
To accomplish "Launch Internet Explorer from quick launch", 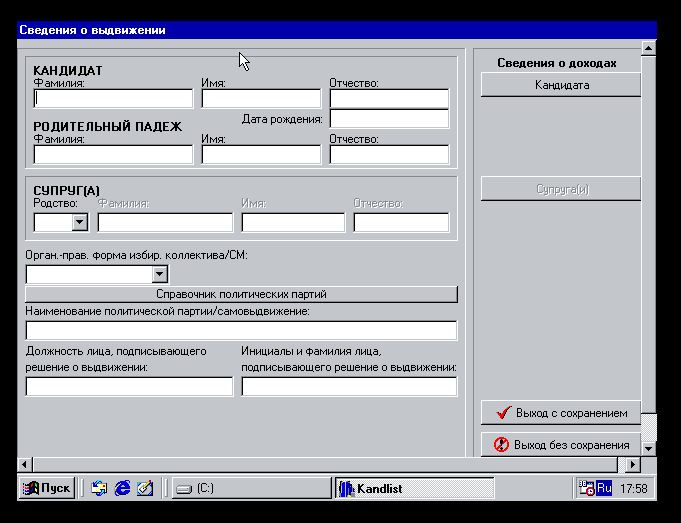I will (x=123, y=488).
